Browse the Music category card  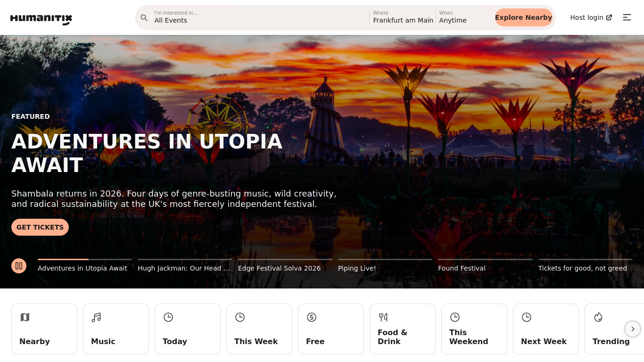(116, 329)
